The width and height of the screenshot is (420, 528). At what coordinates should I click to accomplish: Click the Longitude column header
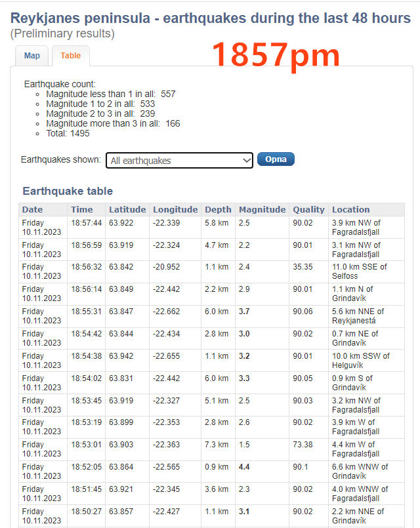(x=175, y=210)
